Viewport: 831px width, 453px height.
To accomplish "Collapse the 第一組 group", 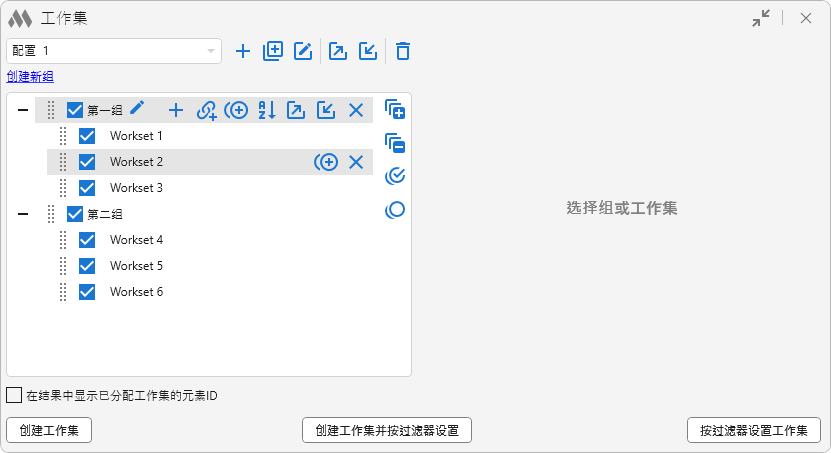I will pos(23,110).
